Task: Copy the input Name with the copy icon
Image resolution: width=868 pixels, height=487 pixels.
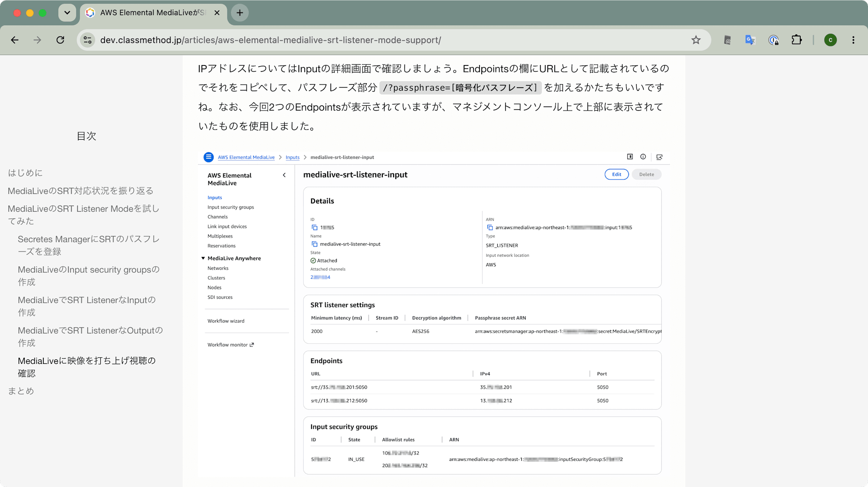Action: click(315, 244)
